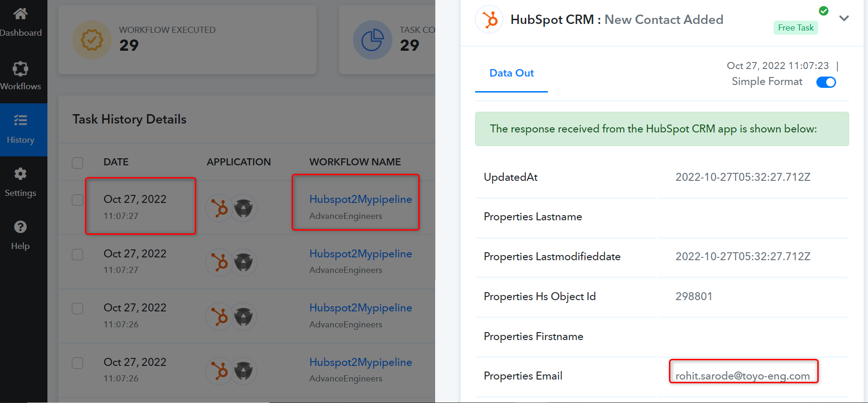
Task: Open Hubspot2Mypipeline link in second history row
Action: click(x=361, y=254)
